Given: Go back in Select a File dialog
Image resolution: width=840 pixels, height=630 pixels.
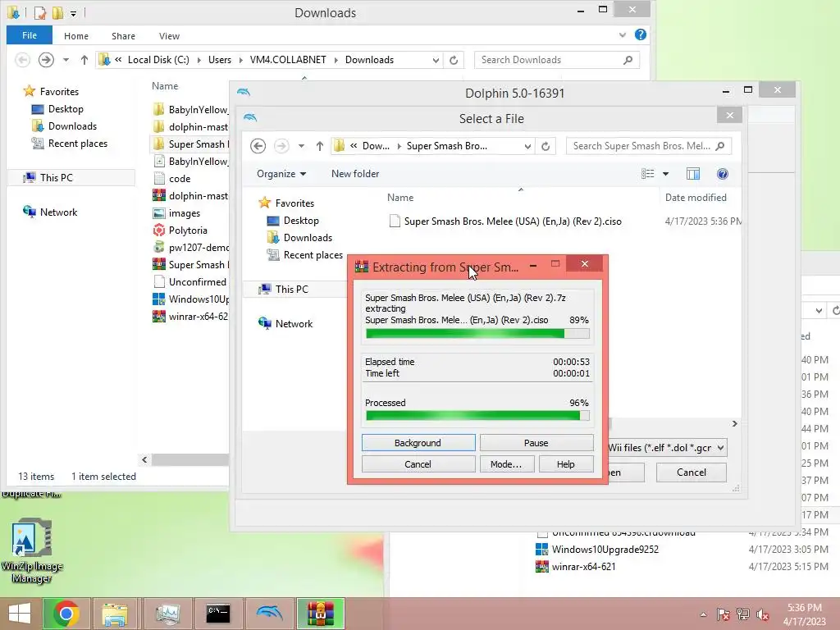Looking at the screenshot, I should (258, 146).
